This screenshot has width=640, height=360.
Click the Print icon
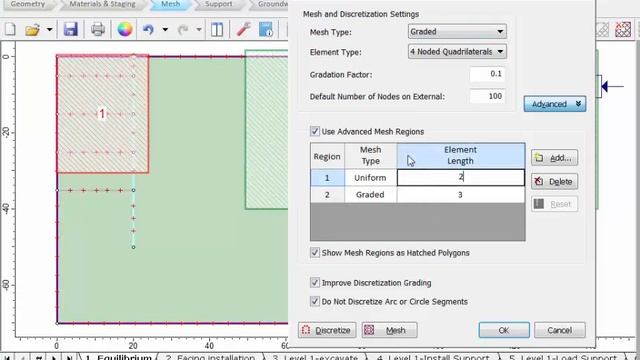[x=98, y=29]
